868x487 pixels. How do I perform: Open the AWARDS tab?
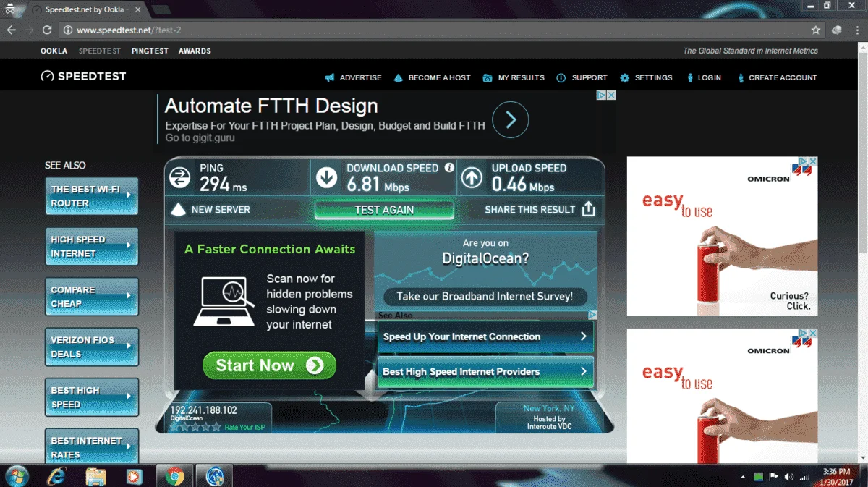195,51
